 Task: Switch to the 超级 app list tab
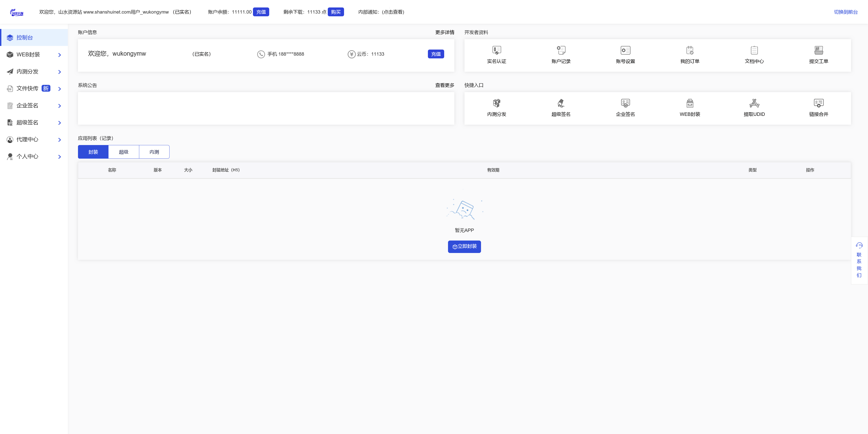pyautogui.click(x=124, y=152)
